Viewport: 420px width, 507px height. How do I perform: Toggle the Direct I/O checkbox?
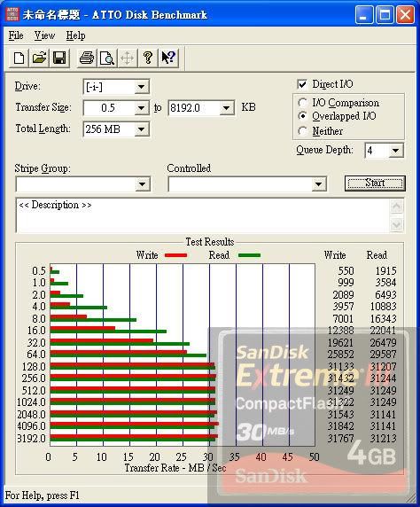pyautogui.click(x=302, y=85)
